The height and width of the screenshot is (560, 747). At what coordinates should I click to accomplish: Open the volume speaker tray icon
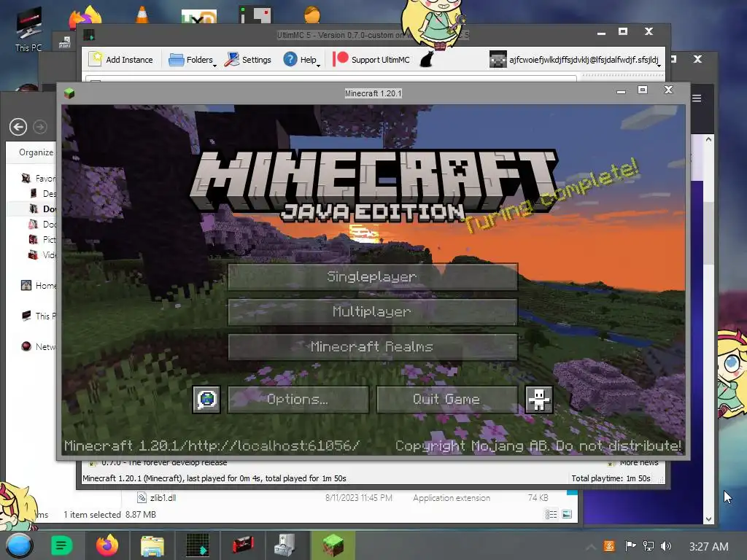pos(666,546)
